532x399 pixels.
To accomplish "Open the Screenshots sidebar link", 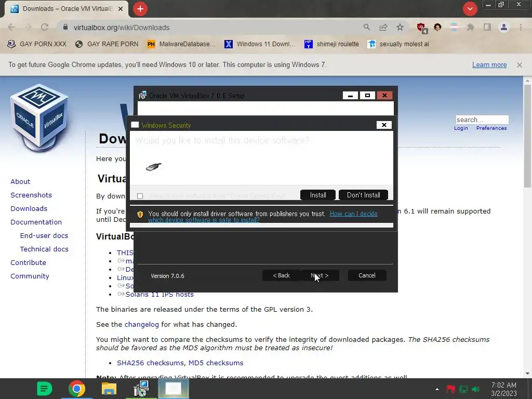I will tap(31, 195).
